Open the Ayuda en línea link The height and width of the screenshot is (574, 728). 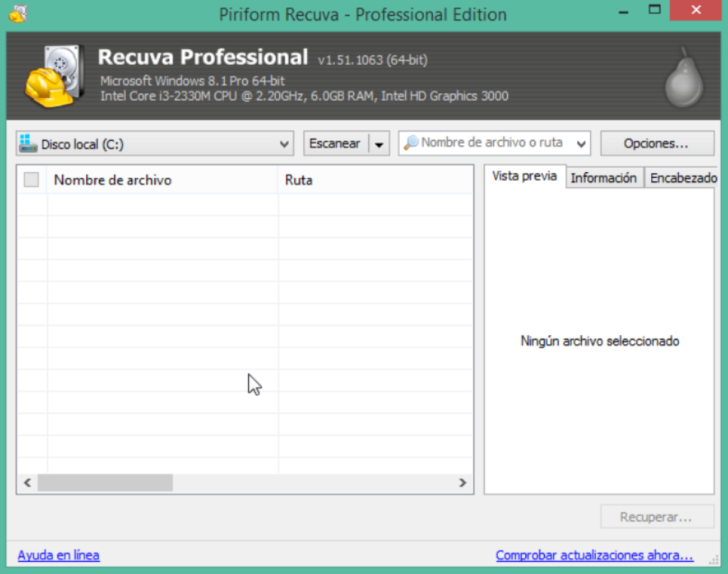click(58, 555)
